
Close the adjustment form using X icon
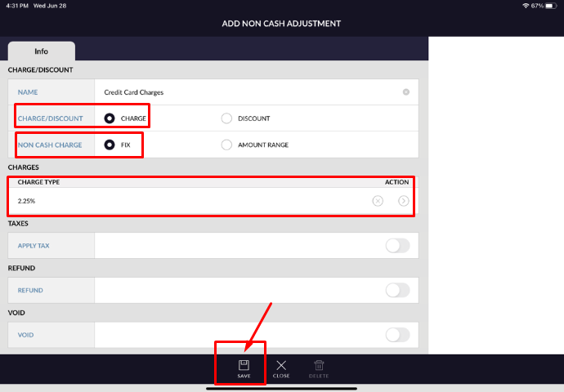click(x=281, y=365)
